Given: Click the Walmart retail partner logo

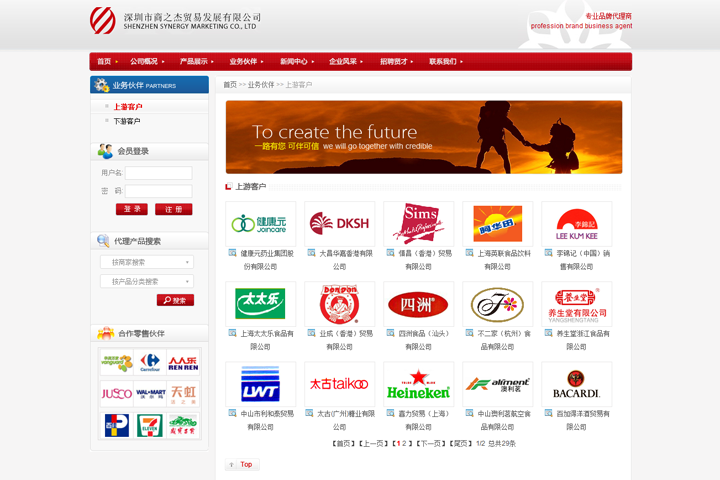Looking at the screenshot, I should pos(150,394).
